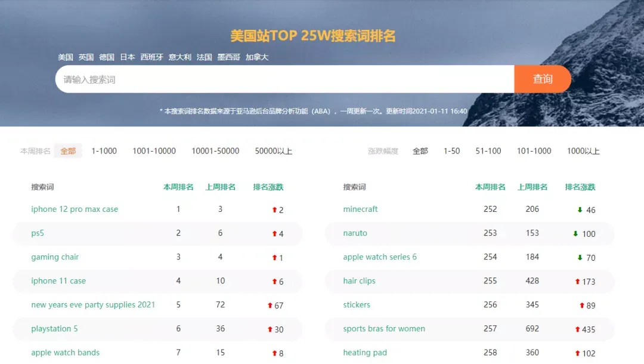Sort right table by 排名涨跌 header
Viewport: 644px width, 364px height.
(x=580, y=187)
